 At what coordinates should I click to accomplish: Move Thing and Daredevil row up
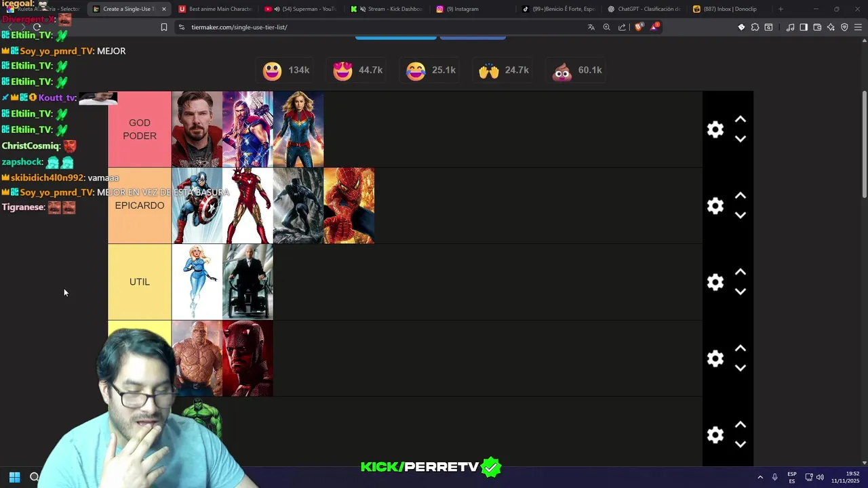pos(741,348)
